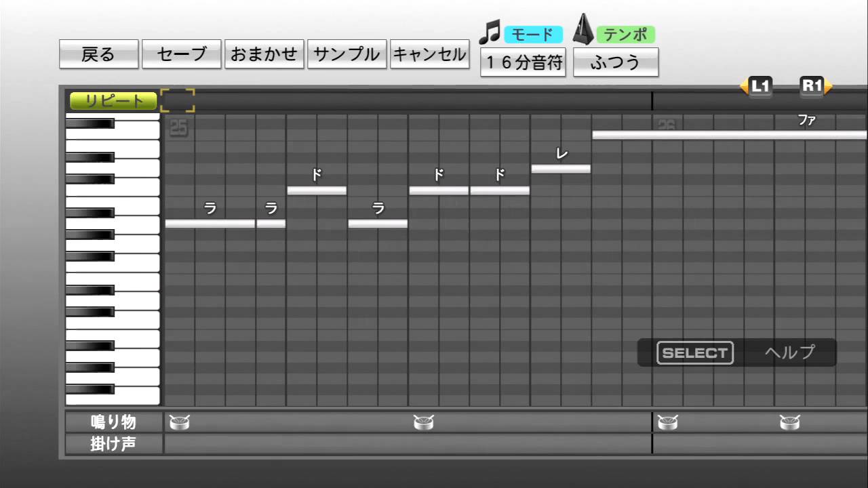Click the SELECT button icon
This screenshot has width=868, height=488.
click(x=695, y=352)
